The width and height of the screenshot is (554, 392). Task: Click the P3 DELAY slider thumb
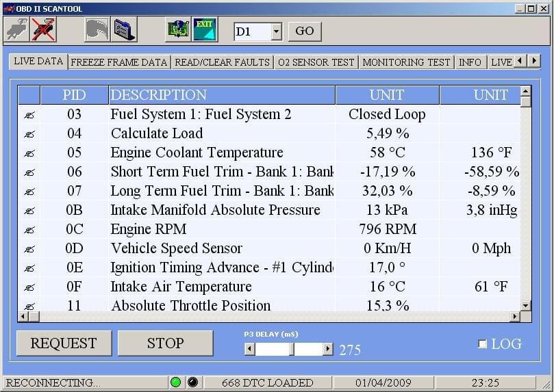292,350
